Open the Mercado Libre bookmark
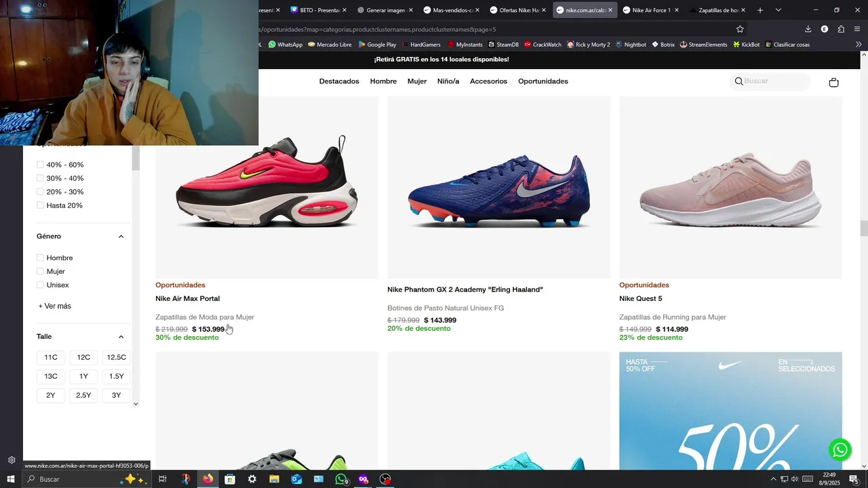868x488 pixels. pos(330,45)
